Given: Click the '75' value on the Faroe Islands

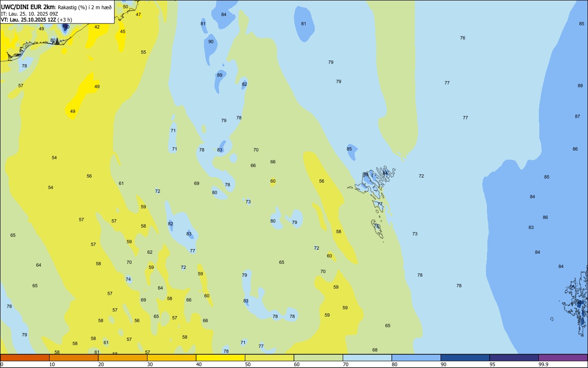Looking at the screenshot, I should [x=376, y=226].
